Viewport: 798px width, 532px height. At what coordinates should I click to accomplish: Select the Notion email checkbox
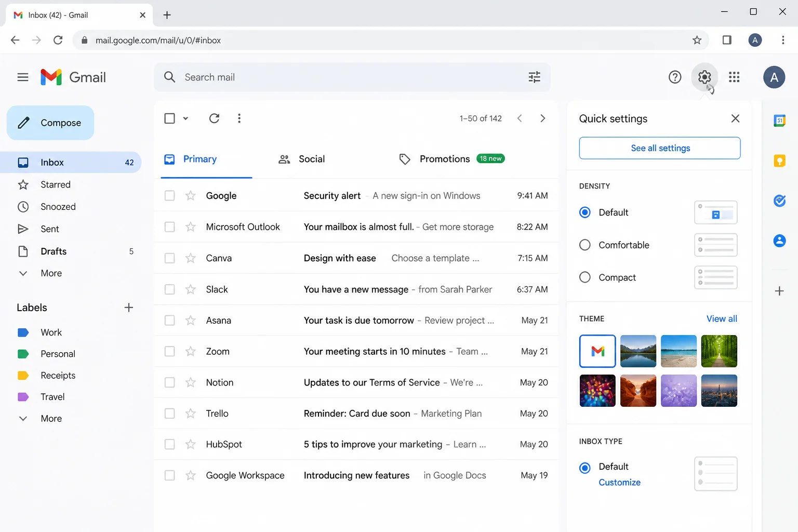(169, 382)
